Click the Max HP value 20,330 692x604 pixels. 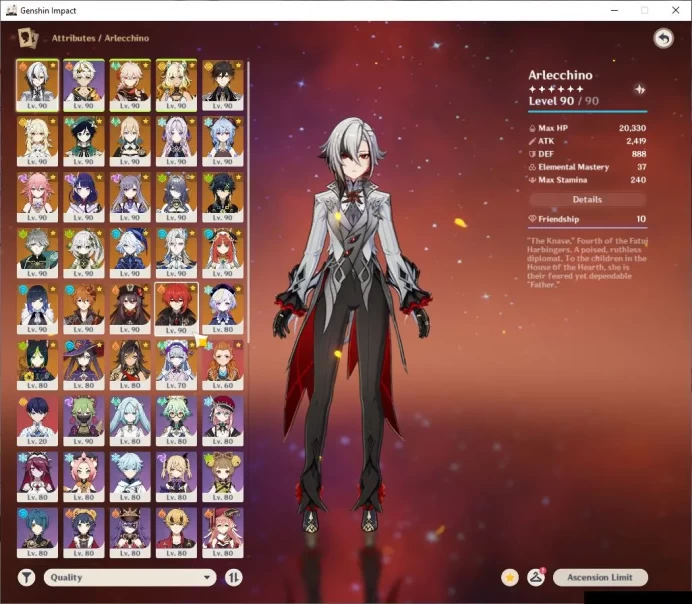pos(632,128)
